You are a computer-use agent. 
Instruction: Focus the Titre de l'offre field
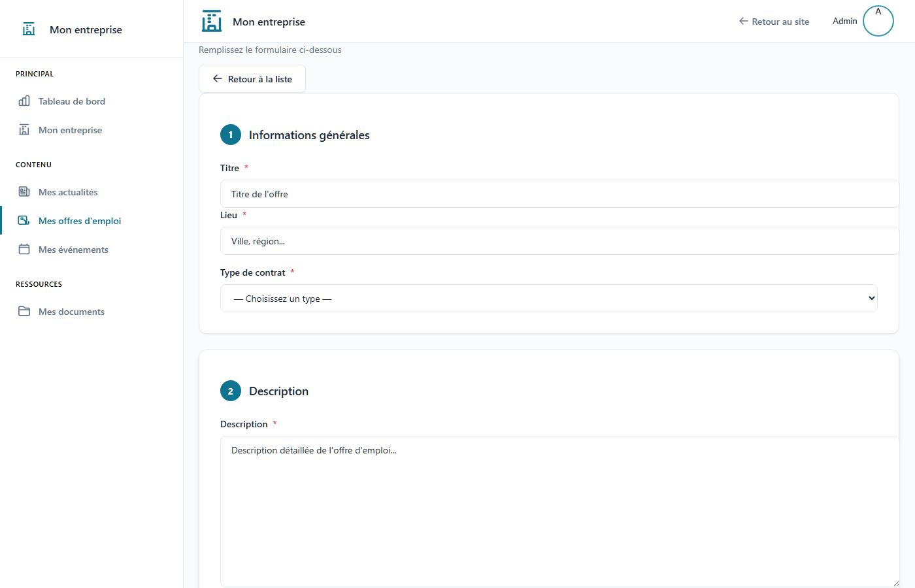pyautogui.click(x=559, y=194)
